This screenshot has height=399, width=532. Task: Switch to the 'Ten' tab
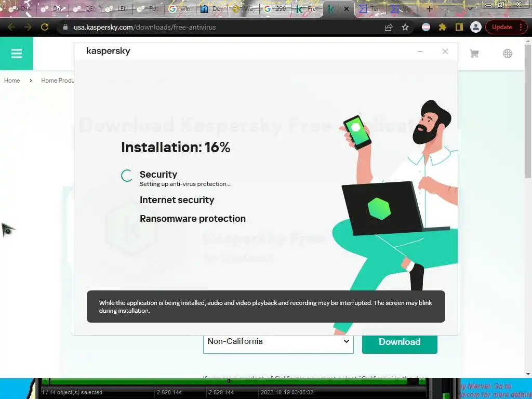coord(370,9)
